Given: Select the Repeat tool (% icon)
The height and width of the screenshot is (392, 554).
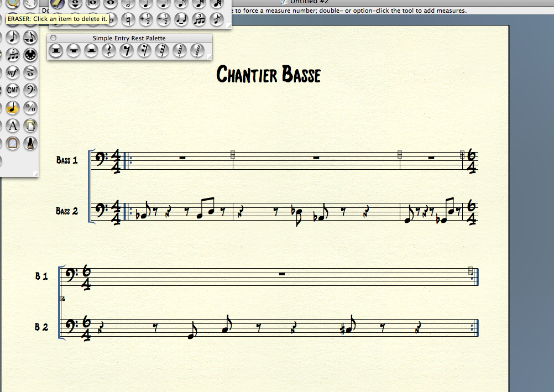Looking at the screenshot, I should click(30, 108).
